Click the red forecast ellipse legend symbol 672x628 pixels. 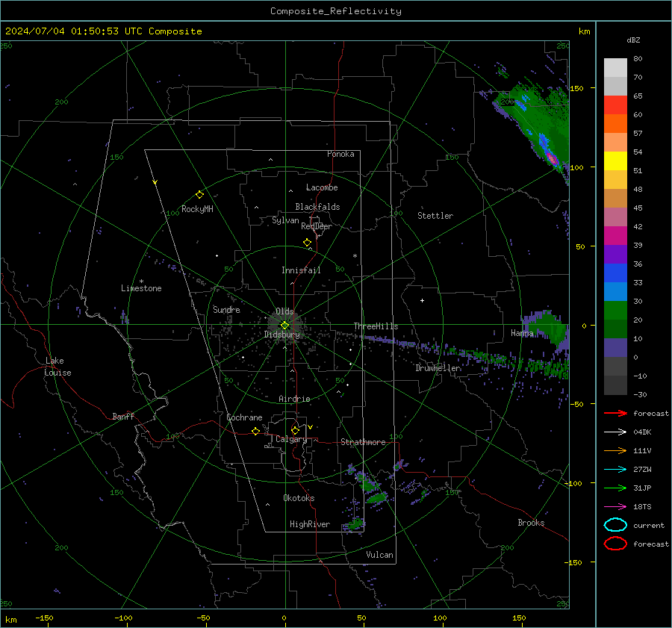[x=615, y=544]
